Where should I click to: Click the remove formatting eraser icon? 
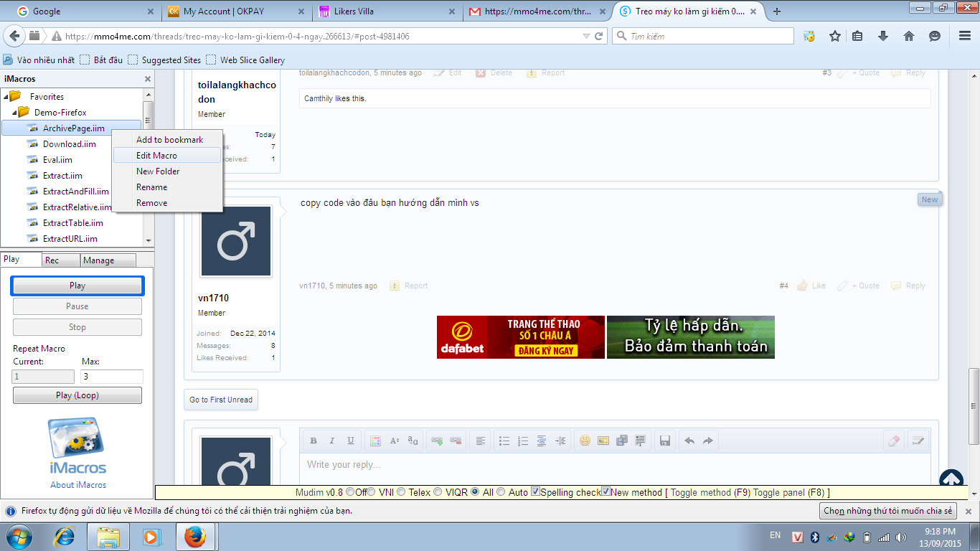(x=893, y=441)
